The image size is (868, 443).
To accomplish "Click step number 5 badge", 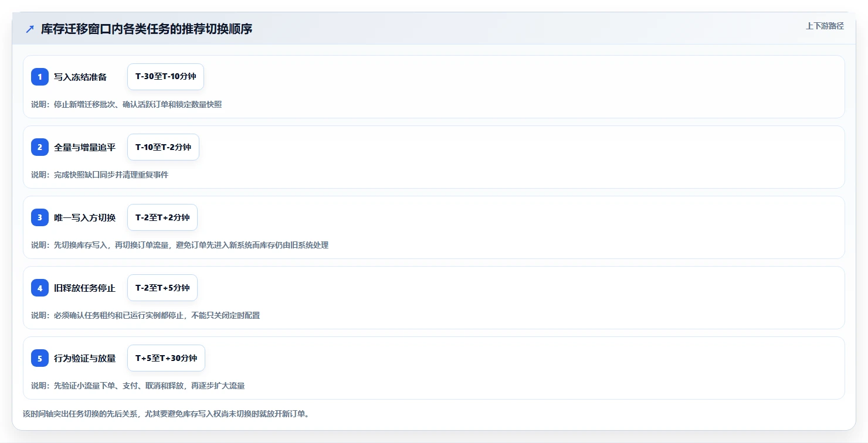I will point(40,358).
